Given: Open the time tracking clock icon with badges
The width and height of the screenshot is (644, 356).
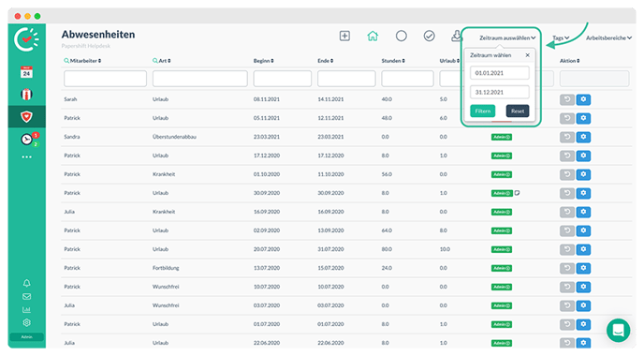Looking at the screenshot, I should pyautogui.click(x=28, y=140).
